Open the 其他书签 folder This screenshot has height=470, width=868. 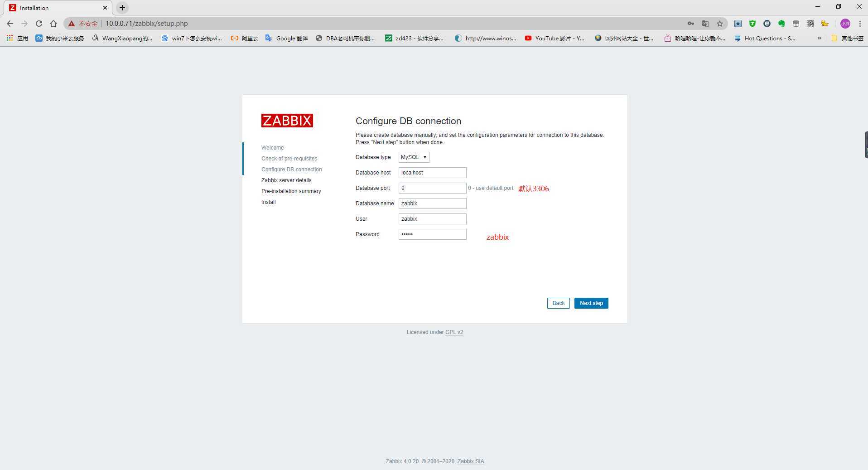847,39
